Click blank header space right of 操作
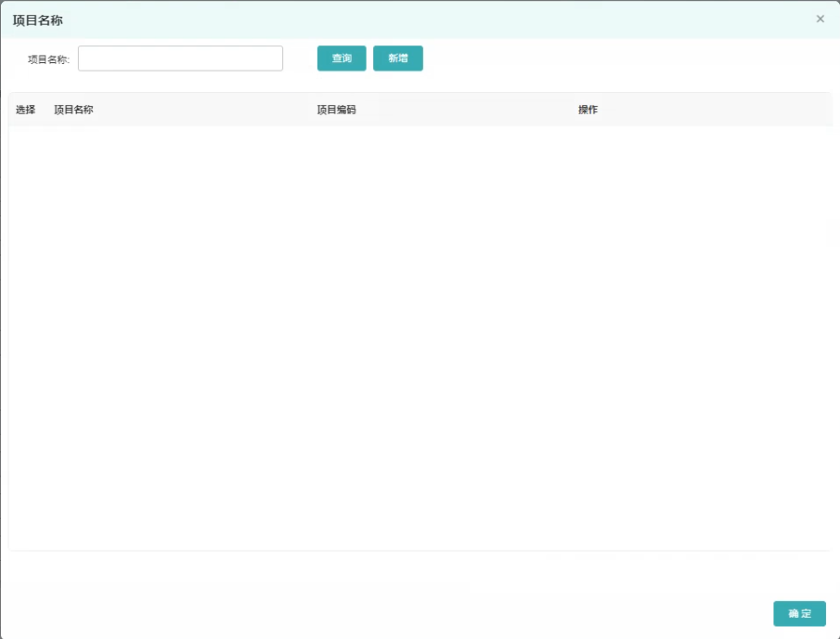 coord(724,110)
